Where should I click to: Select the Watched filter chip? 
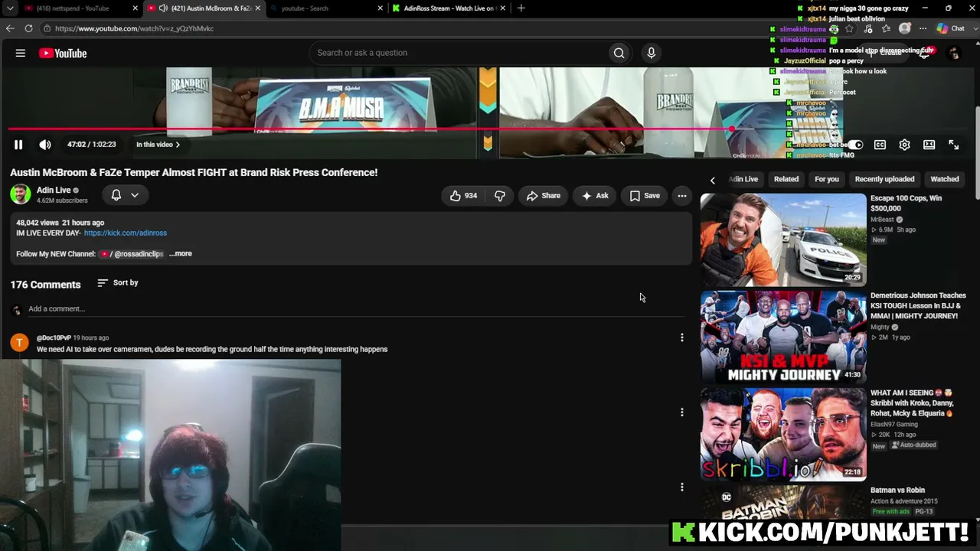[944, 179]
